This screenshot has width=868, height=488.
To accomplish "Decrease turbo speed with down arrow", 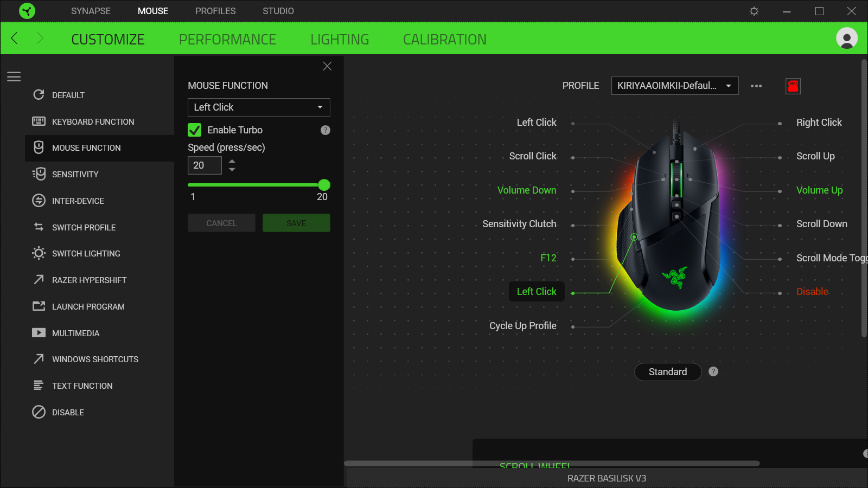I will tap(232, 170).
